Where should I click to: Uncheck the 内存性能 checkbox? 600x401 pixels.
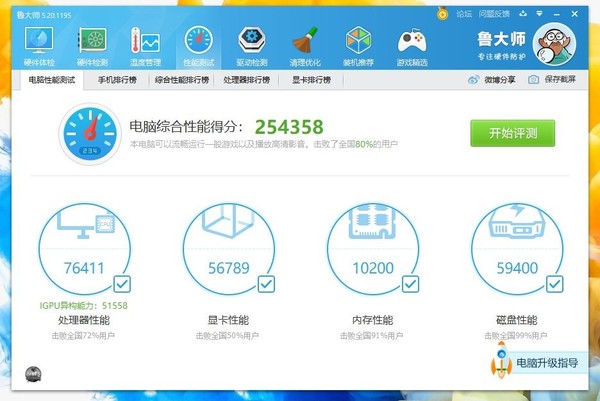[411, 284]
